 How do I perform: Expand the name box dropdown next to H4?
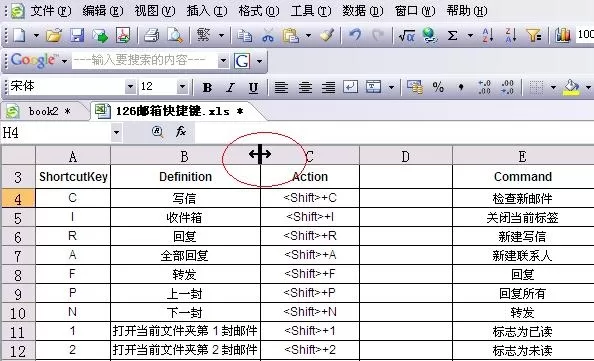116,132
